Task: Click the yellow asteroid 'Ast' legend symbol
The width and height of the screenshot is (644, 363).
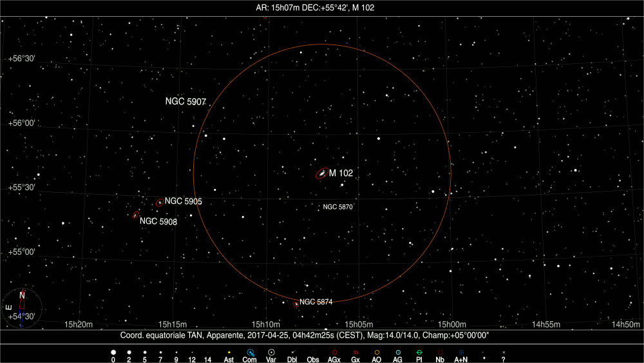Action: [x=228, y=353]
